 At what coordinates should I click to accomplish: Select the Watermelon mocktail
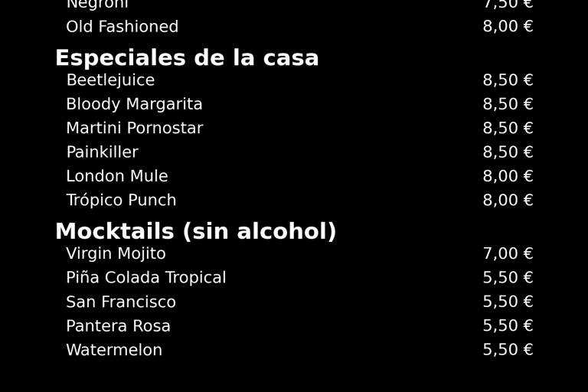[114, 350]
